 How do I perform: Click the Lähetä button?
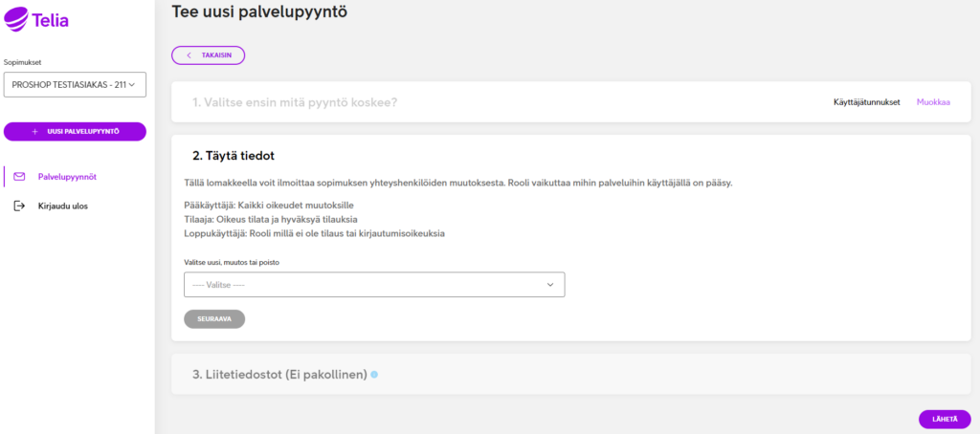[x=945, y=419]
